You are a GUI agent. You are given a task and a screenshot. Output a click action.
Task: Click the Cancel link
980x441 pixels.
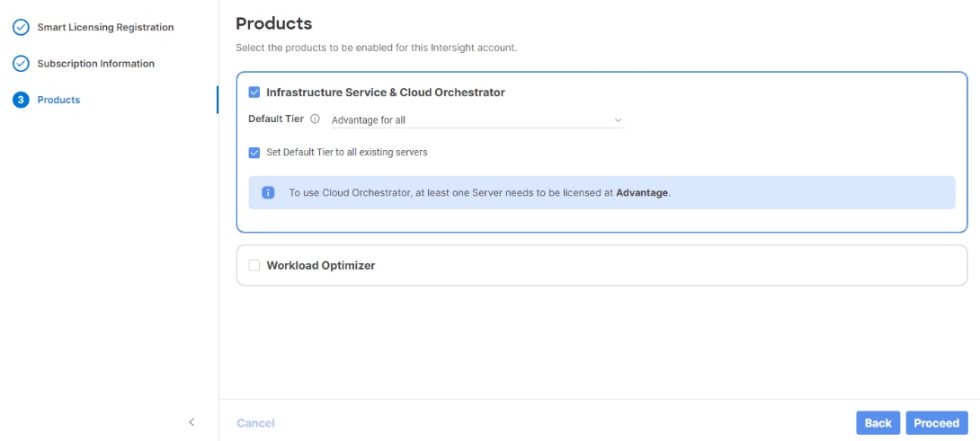pyautogui.click(x=255, y=423)
